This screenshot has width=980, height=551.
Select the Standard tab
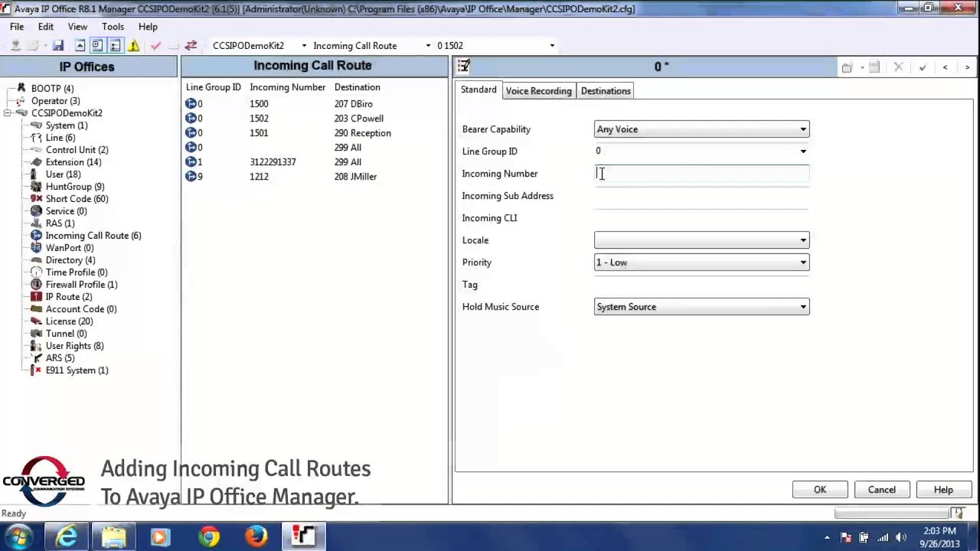pos(479,90)
